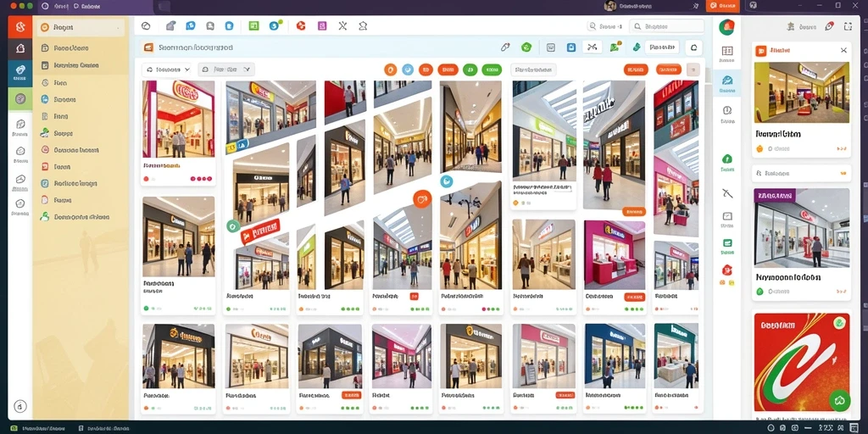Click the outlined text button in the header bar
The width and height of the screenshot is (868, 434).
point(662,47)
